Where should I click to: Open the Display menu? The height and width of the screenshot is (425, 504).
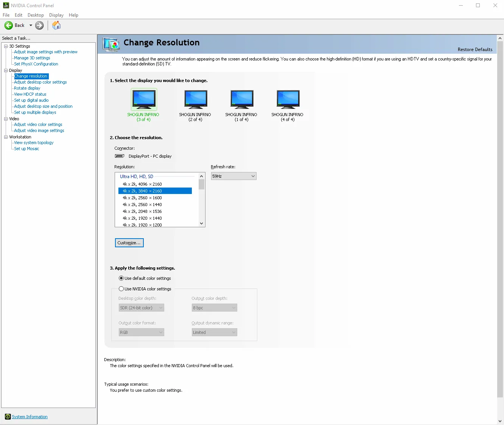click(x=56, y=15)
